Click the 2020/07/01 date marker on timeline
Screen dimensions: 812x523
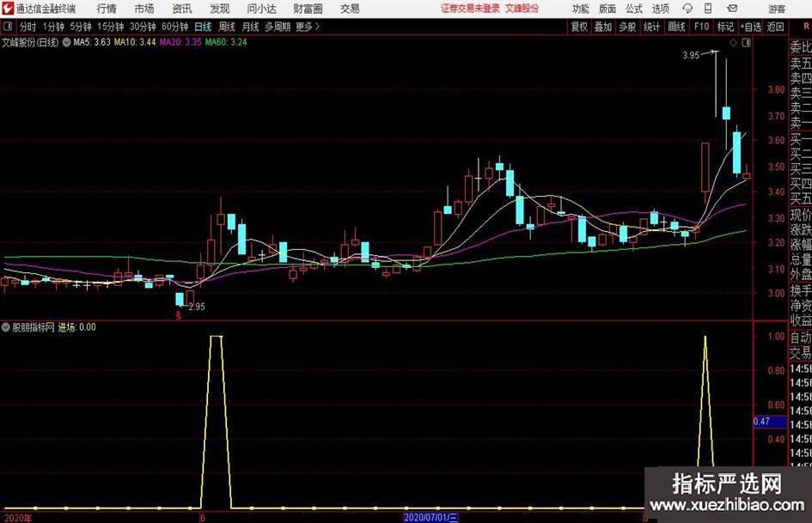click(x=431, y=518)
